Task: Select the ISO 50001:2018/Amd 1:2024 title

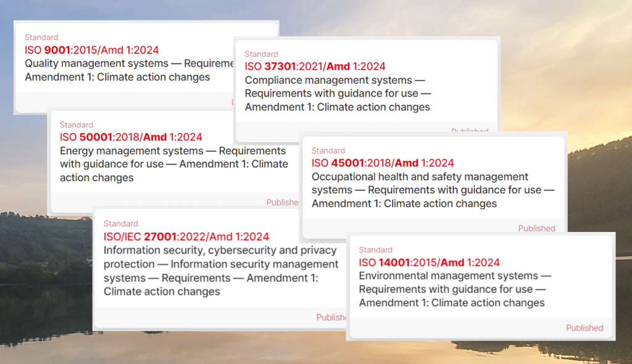Action: point(131,137)
